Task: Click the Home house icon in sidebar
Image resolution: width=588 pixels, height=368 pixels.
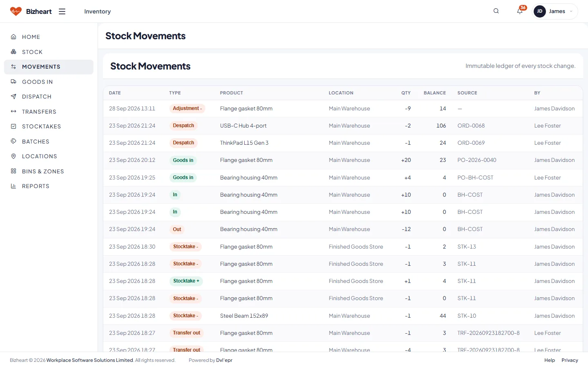Action: 13,37
